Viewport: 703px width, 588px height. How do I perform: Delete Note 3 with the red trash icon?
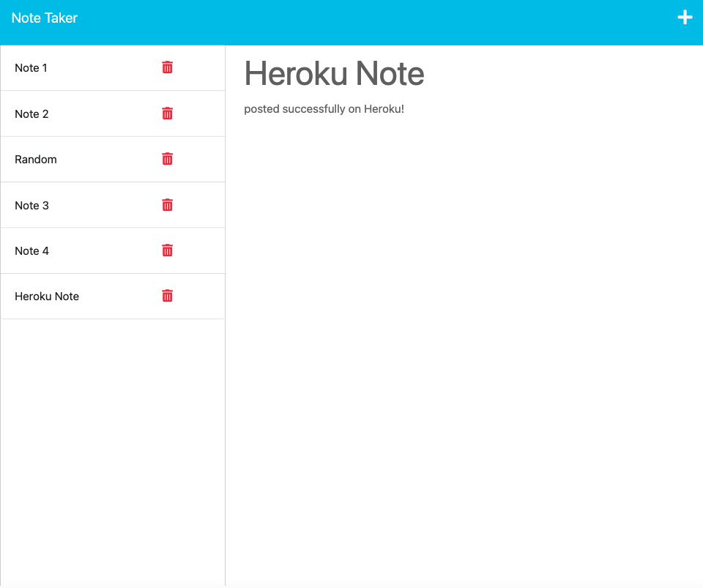(x=167, y=205)
